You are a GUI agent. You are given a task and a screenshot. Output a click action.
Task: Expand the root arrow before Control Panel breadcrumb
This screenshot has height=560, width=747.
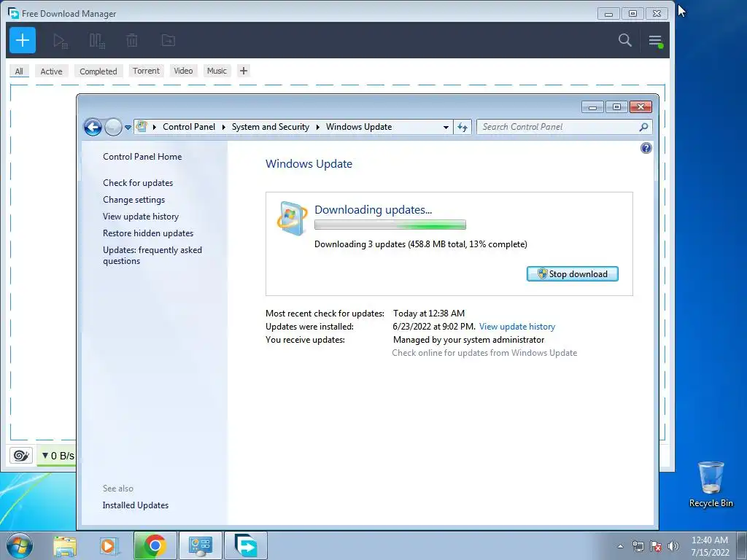pyautogui.click(x=155, y=127)
